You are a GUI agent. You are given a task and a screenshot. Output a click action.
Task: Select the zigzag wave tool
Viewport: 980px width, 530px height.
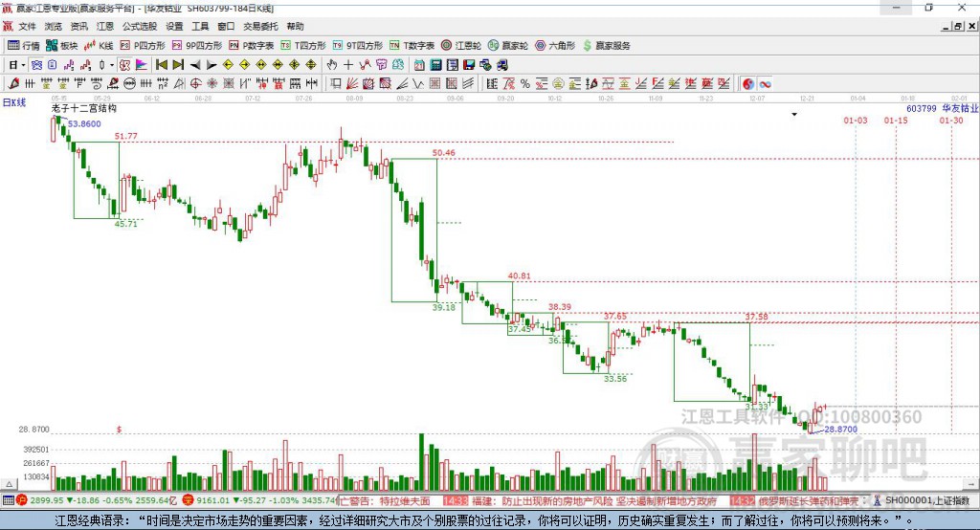pyautogui.click(x=417, y=84)
